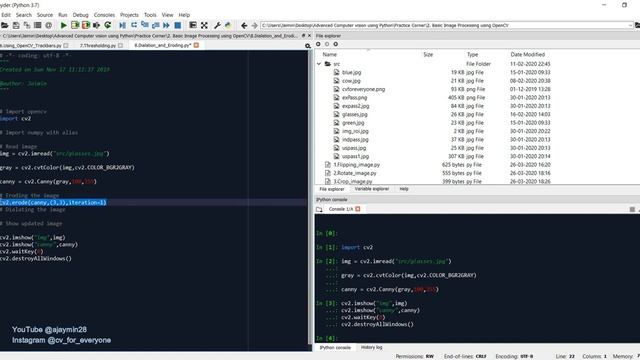Image resolution: width=640 pixels, height=360 pixels.
Task: Run the current file with green play icon
Action: (64, 25)
